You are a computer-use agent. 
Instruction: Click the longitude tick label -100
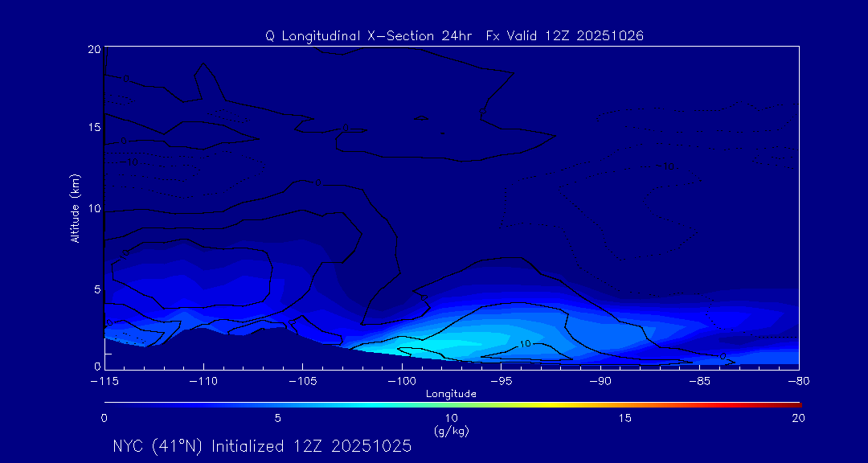[401, 381]
